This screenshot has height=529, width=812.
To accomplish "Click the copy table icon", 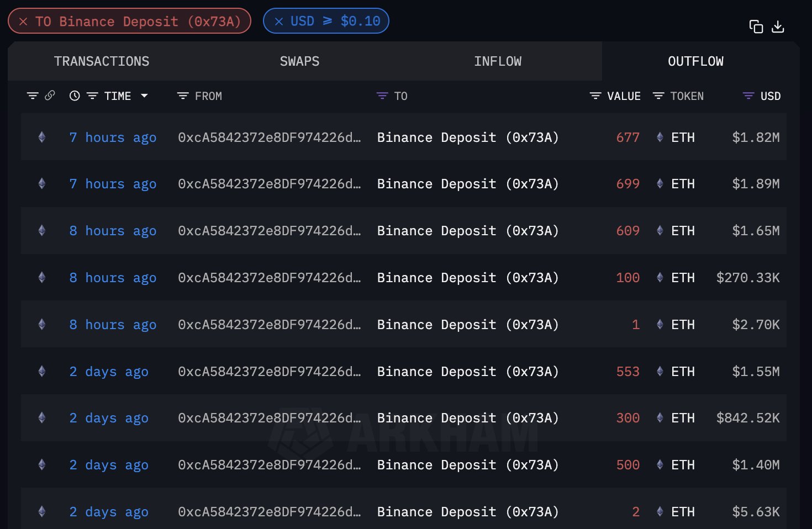I will point(756,26).
